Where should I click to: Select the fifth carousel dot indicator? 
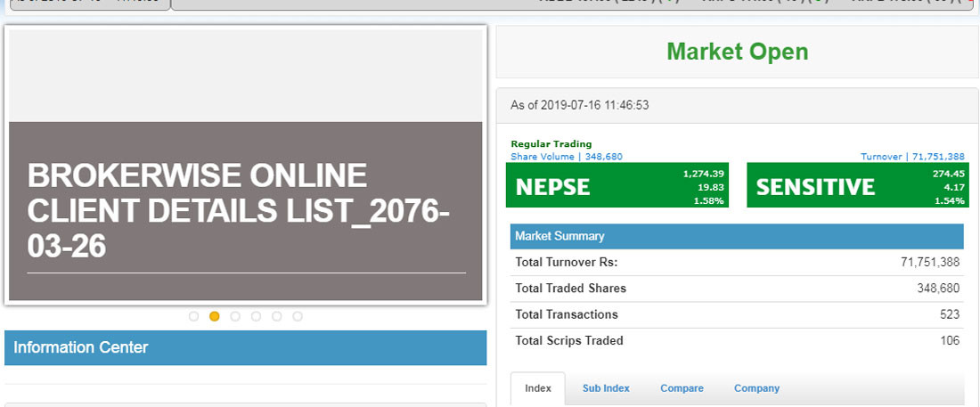point(277,316)
